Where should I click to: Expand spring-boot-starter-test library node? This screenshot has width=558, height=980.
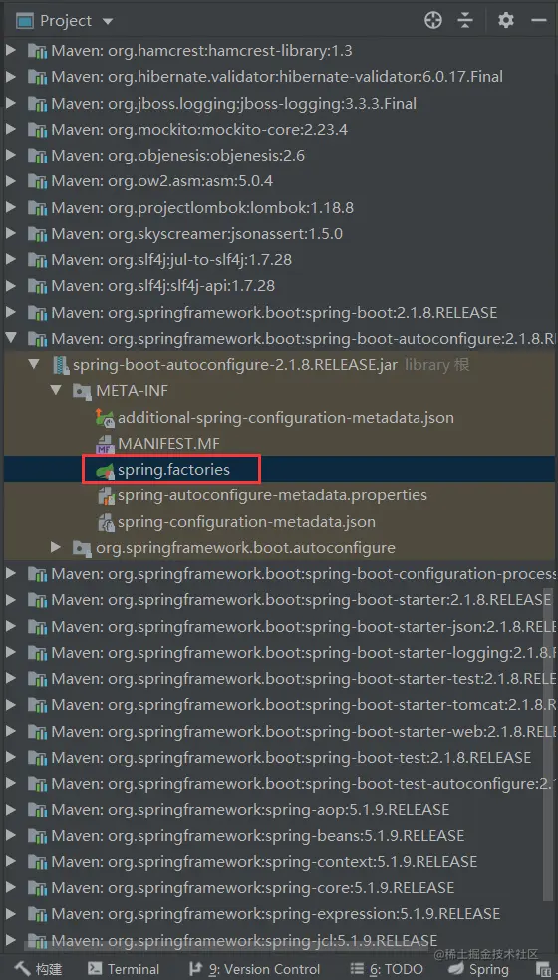click(x=11, y=678)
